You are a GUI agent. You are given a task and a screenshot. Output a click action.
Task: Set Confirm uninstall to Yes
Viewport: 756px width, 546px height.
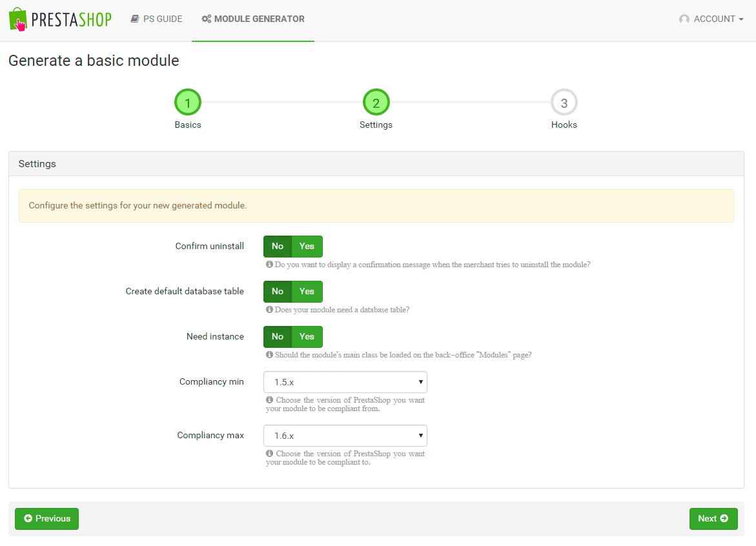click(307, 247)
